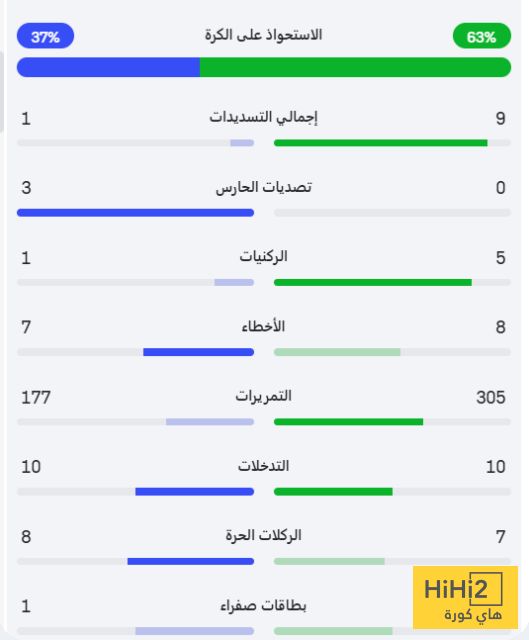This screenshot has height=640, width=529.
Task: Select the بطاقات صفراء yellow cards label
Action: pos(263,606)
